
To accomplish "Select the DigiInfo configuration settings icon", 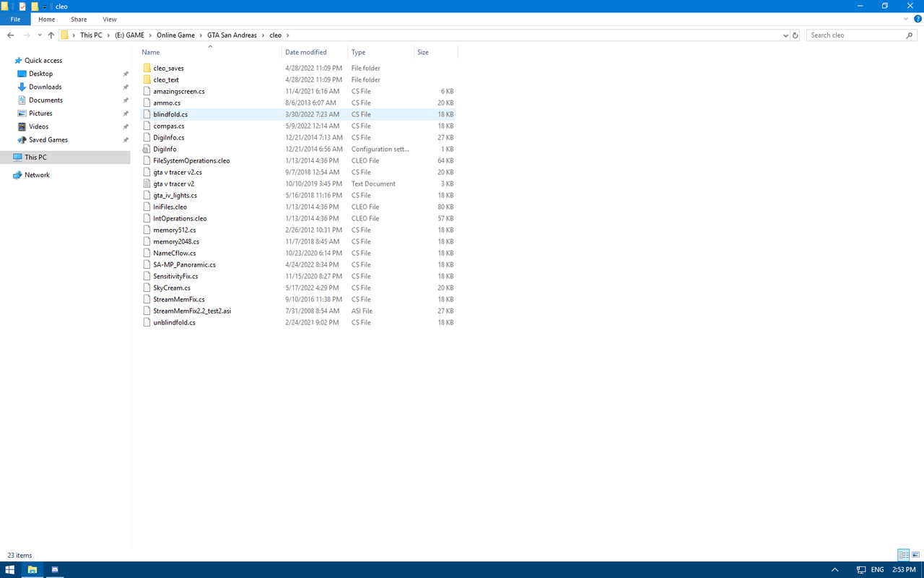I will (x=147, y=149).
